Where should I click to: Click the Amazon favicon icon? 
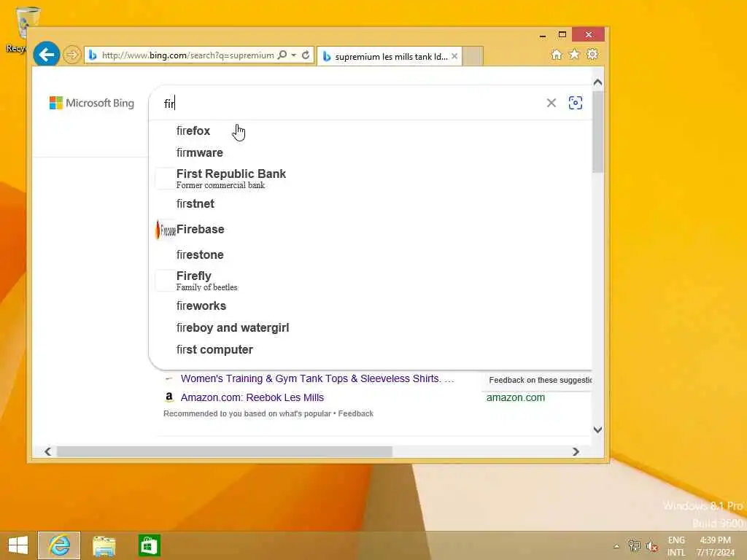(x=169, y=397)
